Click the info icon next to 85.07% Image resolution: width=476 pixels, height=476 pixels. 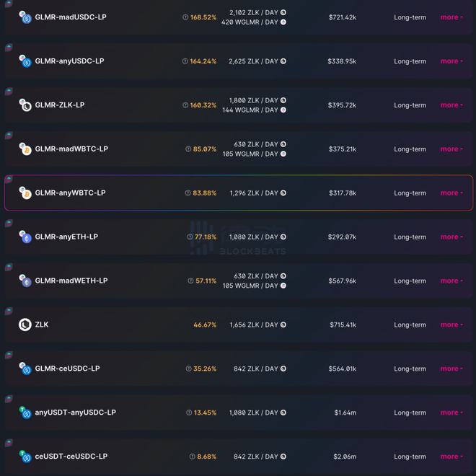[x=188, y=149]
